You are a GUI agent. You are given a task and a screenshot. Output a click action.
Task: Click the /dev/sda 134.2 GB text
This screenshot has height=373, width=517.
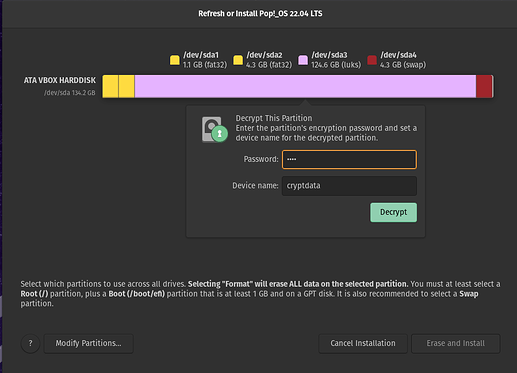point(70,93)
